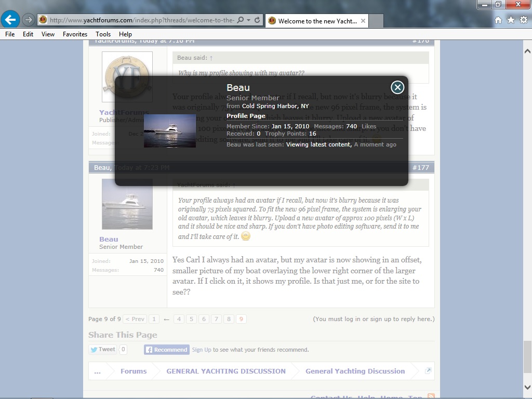Viewport: 532px width, 399px height.
Task: Click Beau's boat avatar in post #177
Action: tap(127, 204)
